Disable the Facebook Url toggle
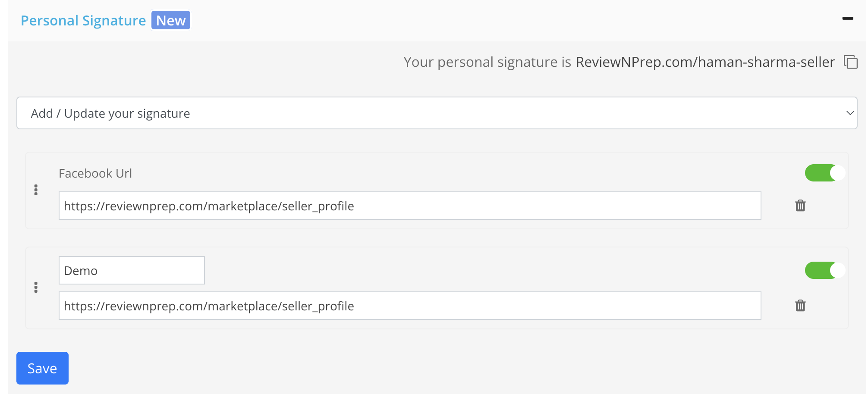Image resolution: width=868 pixels, height=394 pixels. [825, 173]
